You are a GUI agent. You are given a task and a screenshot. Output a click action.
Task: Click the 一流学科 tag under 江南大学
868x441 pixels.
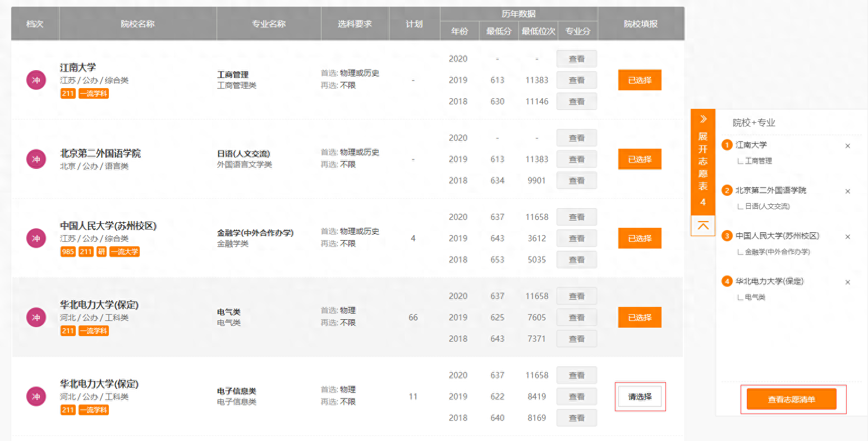point(94,94)
